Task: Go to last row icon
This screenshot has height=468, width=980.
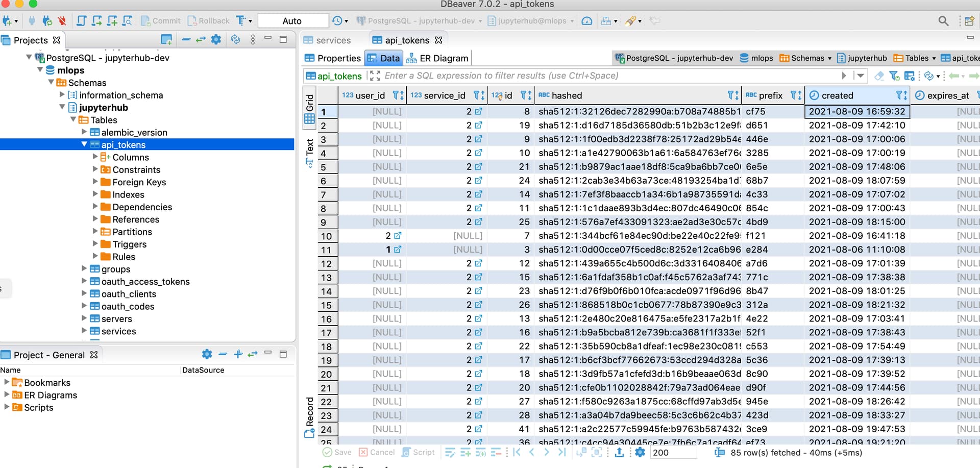Action: pyautogui.click(x=562, y=452)
